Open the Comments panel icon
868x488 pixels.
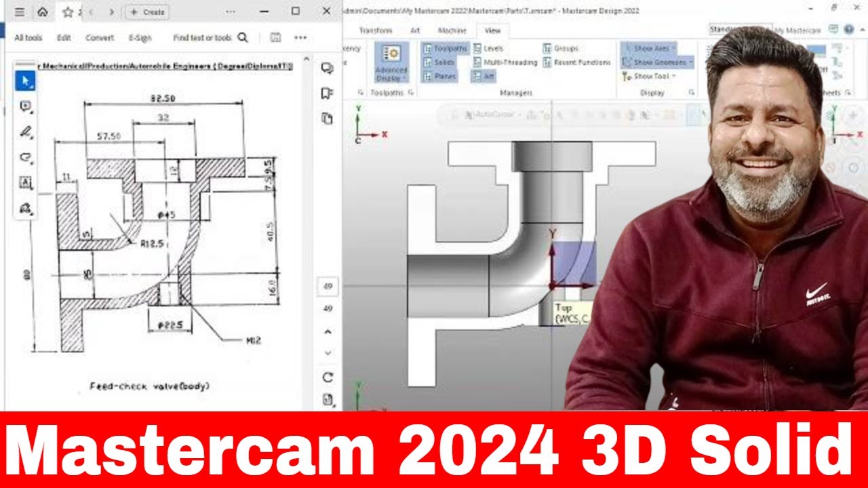(x=328, y=68)
